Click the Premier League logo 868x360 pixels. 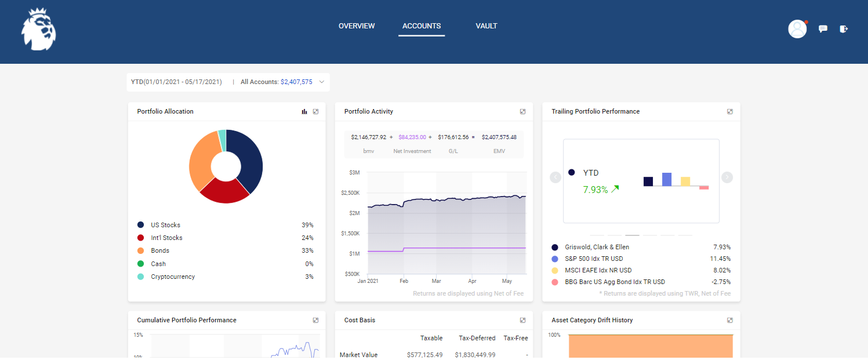point(38,29)
